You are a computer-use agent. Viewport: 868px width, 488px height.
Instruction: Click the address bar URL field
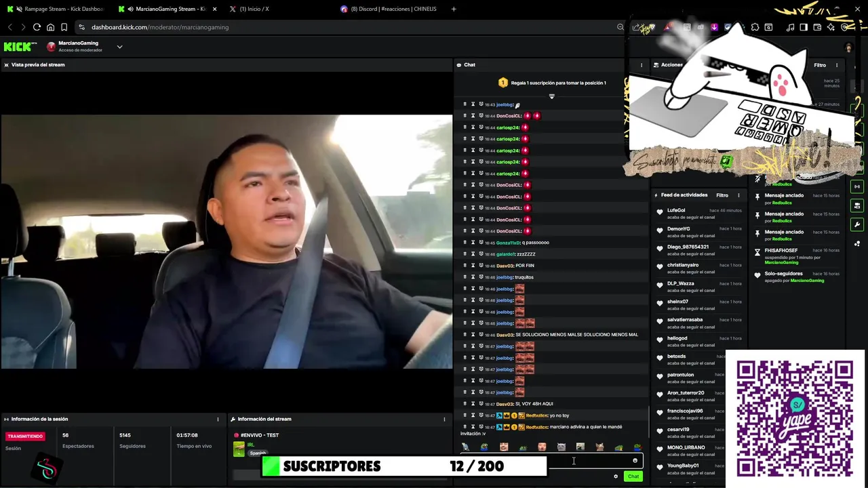[x=349, y=27]
